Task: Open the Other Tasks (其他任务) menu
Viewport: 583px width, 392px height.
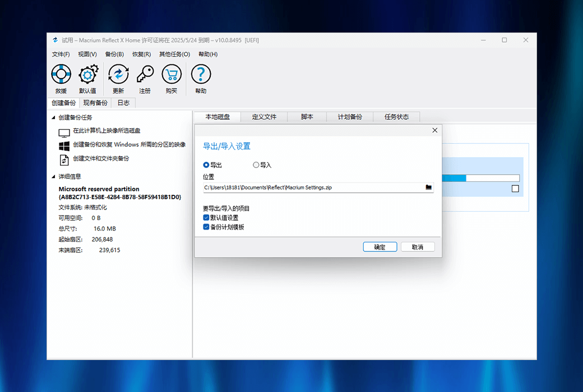Action: point(175,54)
